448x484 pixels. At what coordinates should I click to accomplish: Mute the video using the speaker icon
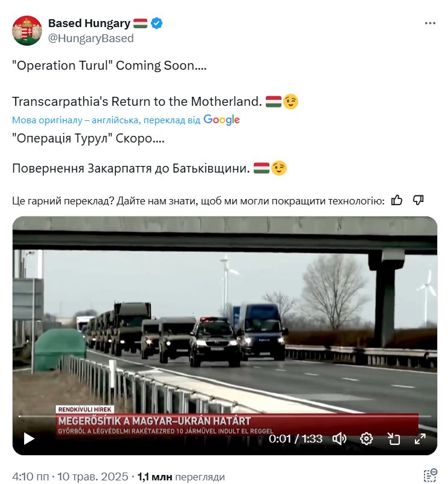coord(339,439)
